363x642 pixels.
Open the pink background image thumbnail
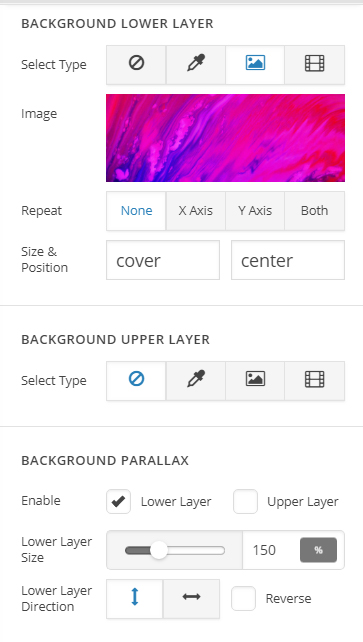(225, 138)
